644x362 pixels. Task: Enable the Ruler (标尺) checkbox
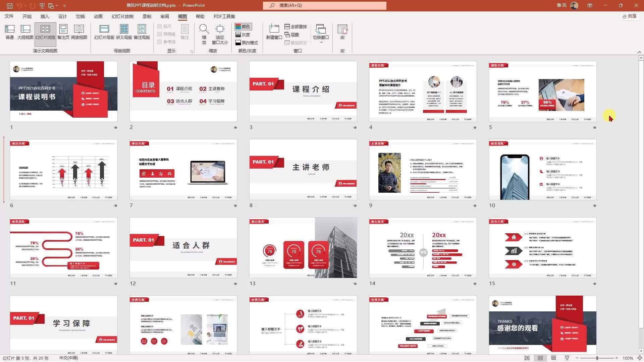[160, 26]
